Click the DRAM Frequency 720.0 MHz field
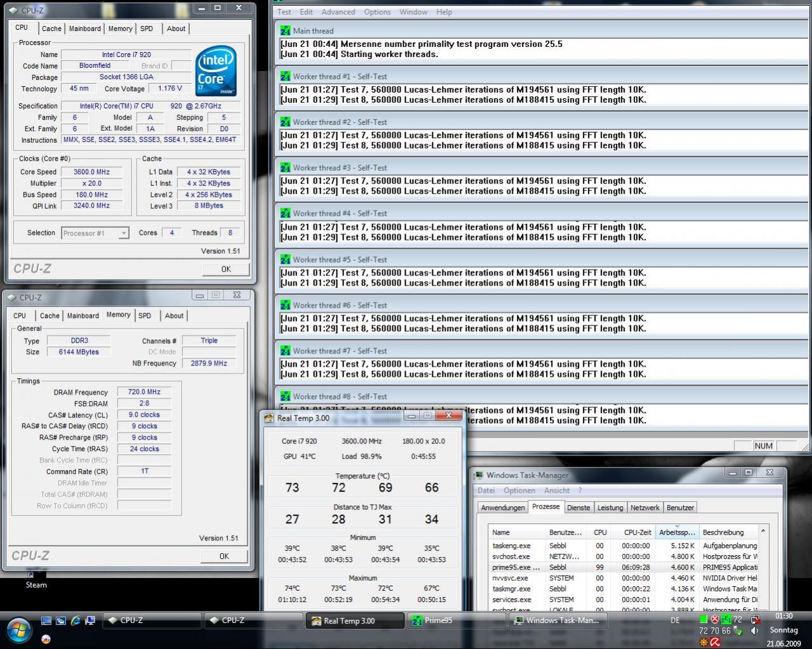 click(145, 392)
